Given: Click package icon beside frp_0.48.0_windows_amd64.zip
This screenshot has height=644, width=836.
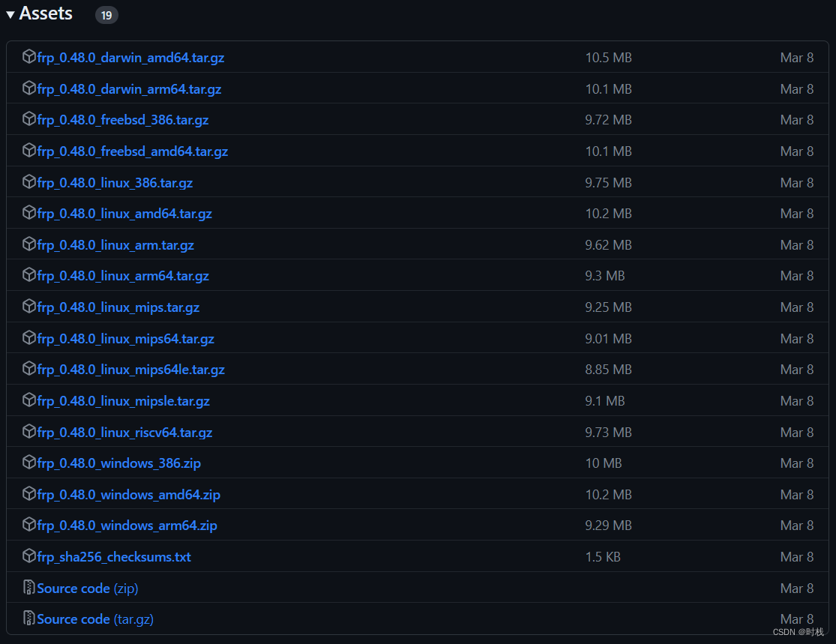Looking at the screenshot, I should coord(29,494).
